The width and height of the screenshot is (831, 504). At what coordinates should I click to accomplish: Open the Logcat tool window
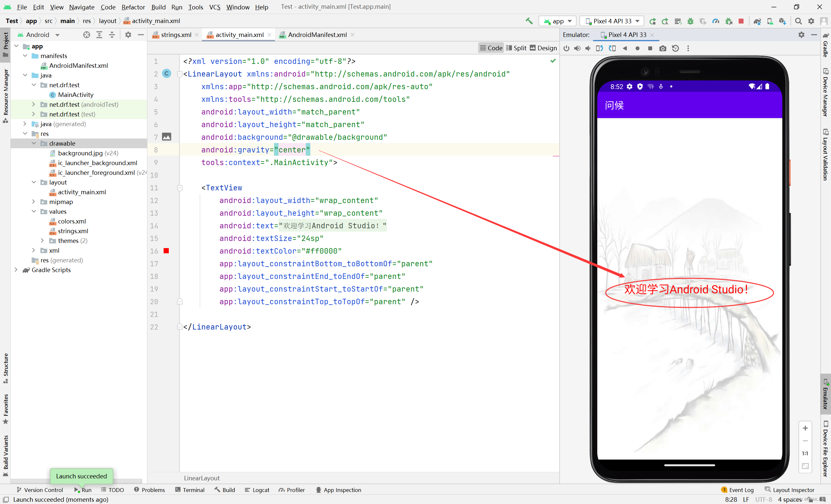point(257,490)
